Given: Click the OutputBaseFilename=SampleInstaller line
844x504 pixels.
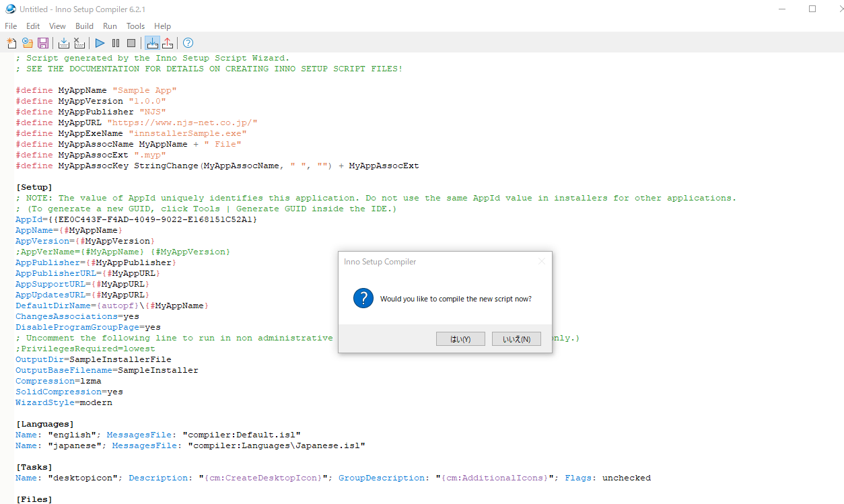Looking at the screenshot, I should tap(107, 370).
